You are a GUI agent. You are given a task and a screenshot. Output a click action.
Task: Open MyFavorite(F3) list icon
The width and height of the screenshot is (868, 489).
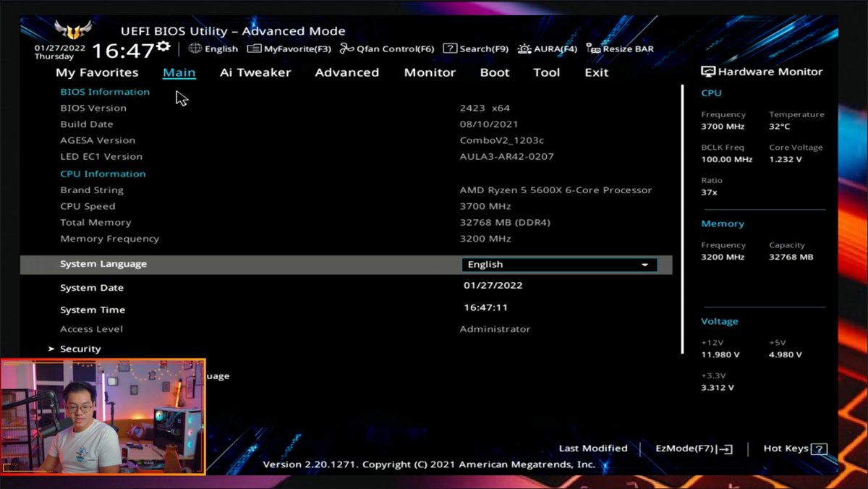[254, 49]
